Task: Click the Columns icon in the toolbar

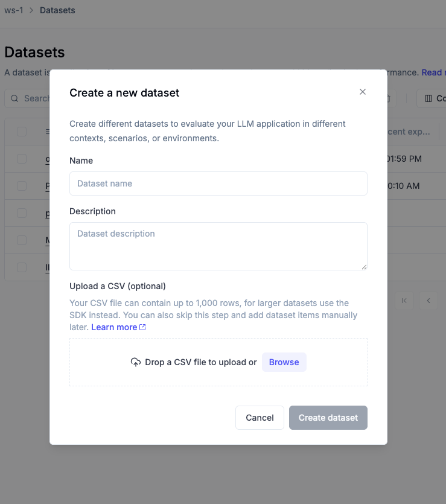Action: [x=428, y=98]
